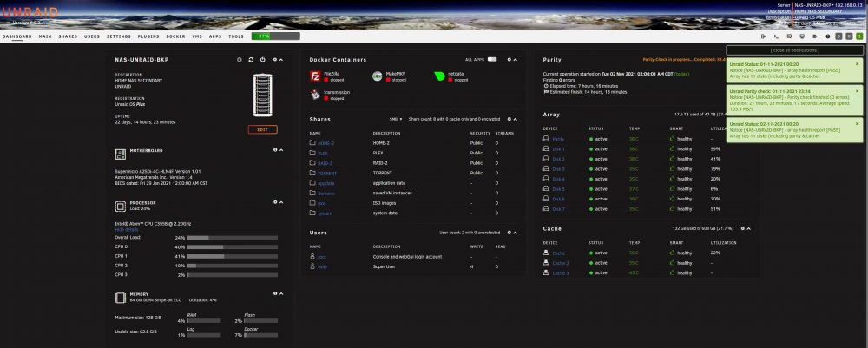
Task: Open the SMB protocol dropdown in Shares
Action: tap(395, 119)
